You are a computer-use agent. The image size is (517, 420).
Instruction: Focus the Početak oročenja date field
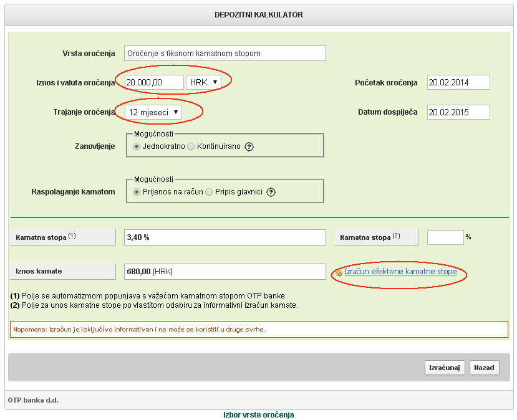[x=458, y=82]
